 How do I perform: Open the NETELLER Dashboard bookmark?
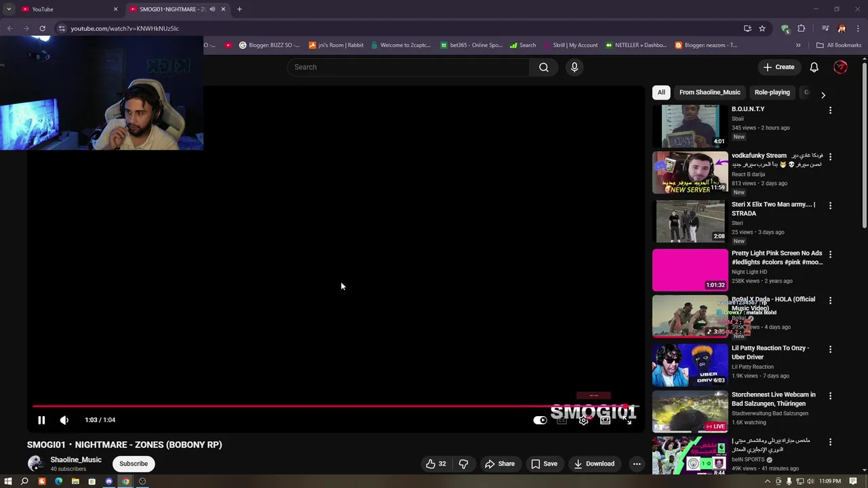(636, 45)
